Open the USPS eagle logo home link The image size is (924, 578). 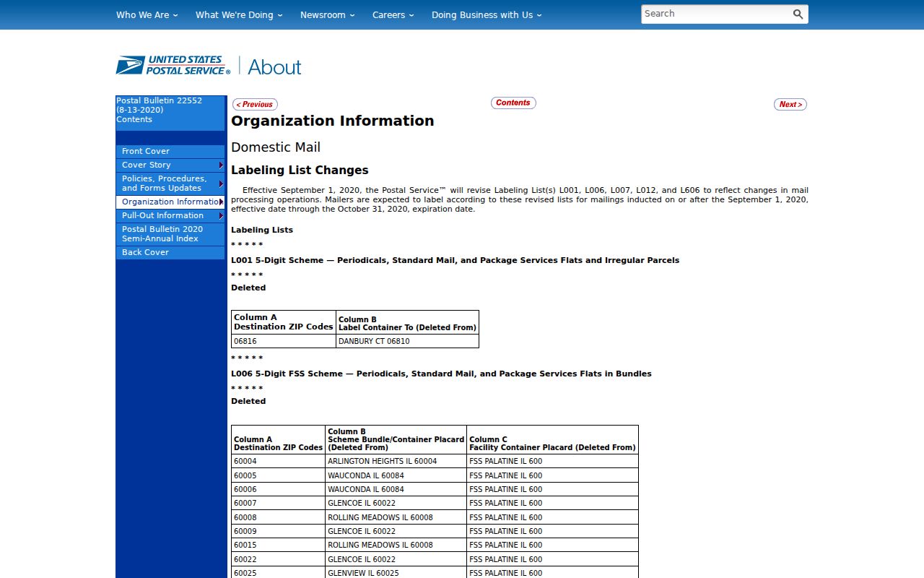pos(173,66)
